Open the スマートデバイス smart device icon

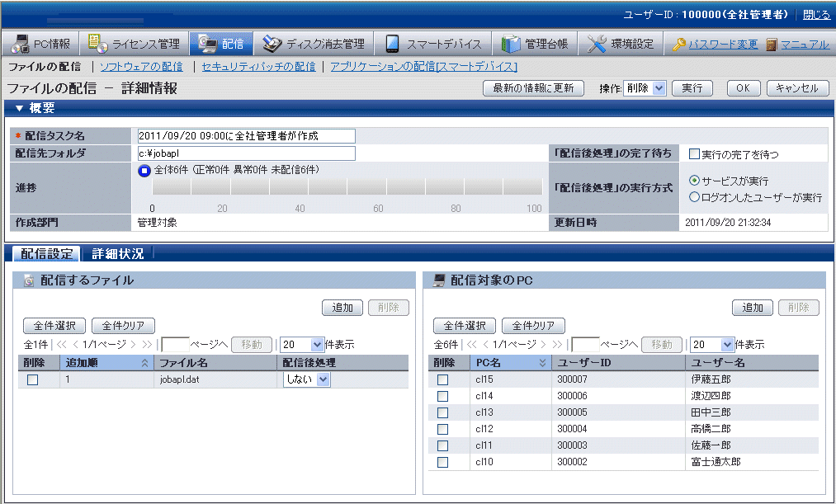[394, 45]
